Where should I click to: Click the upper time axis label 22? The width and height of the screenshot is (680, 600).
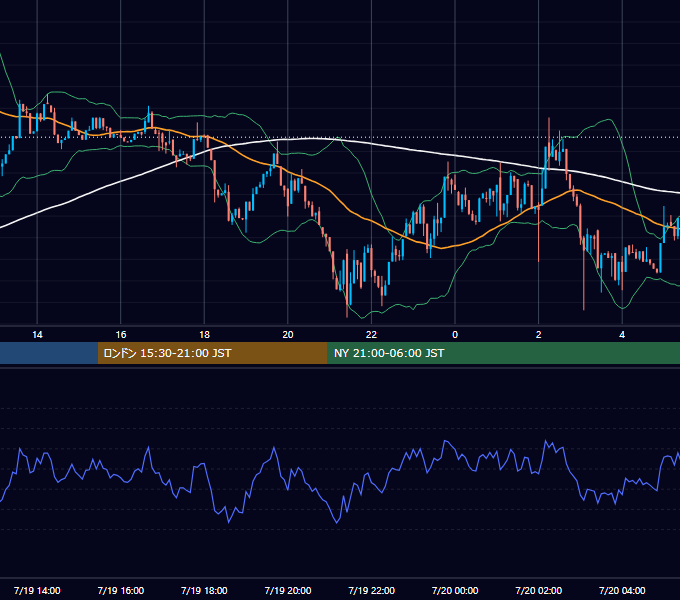[x=371, y=335]
